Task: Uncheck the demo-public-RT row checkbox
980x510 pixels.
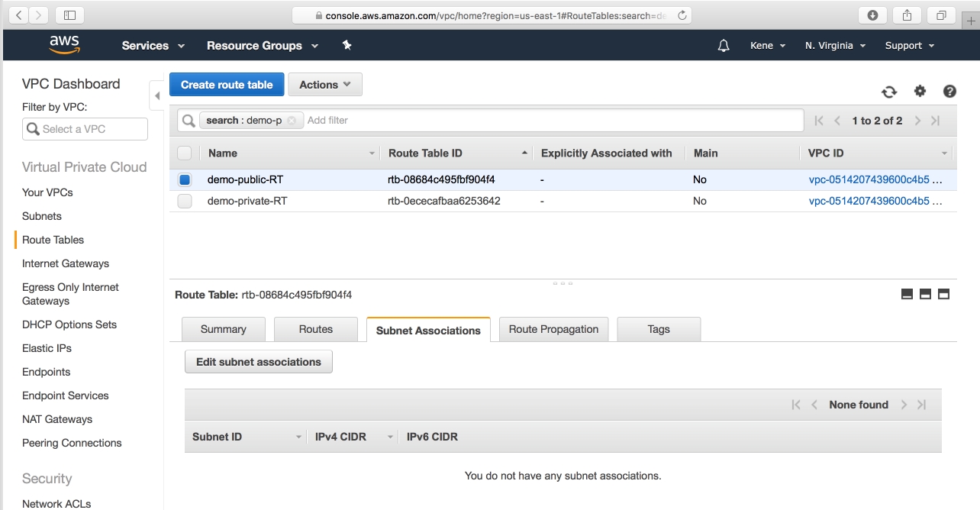Action: (x=185, y=180)
